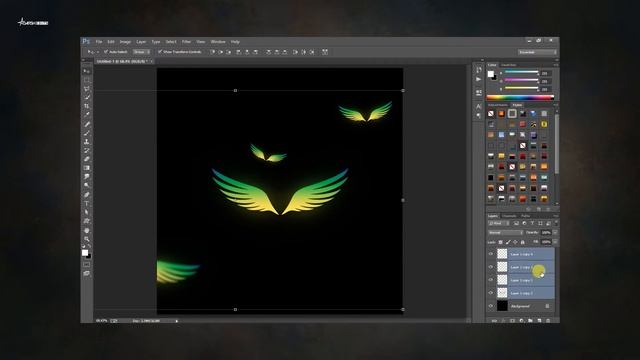This screenshot has height=360, width=640.
Task: Click Auto-Align Layers icon in options bar
Action: point(325,52)
